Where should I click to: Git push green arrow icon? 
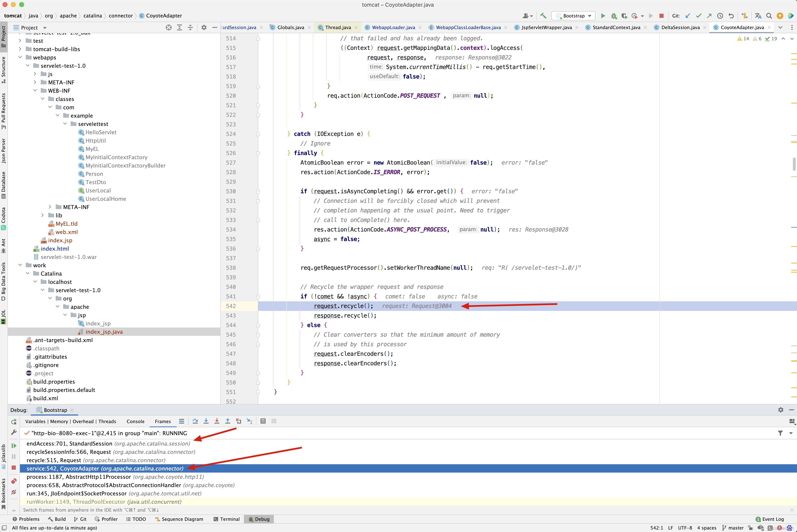(x=709, y=16)
